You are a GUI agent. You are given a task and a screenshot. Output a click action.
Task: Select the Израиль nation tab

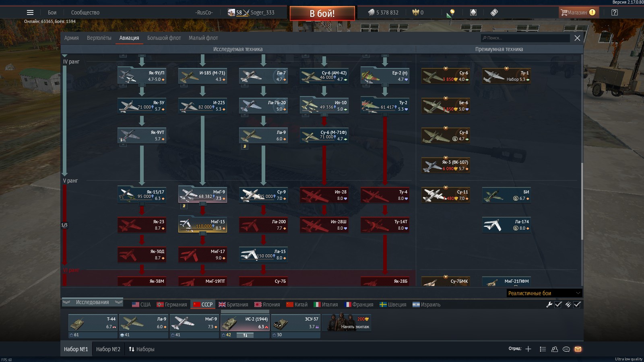click(x=426, y=304)
